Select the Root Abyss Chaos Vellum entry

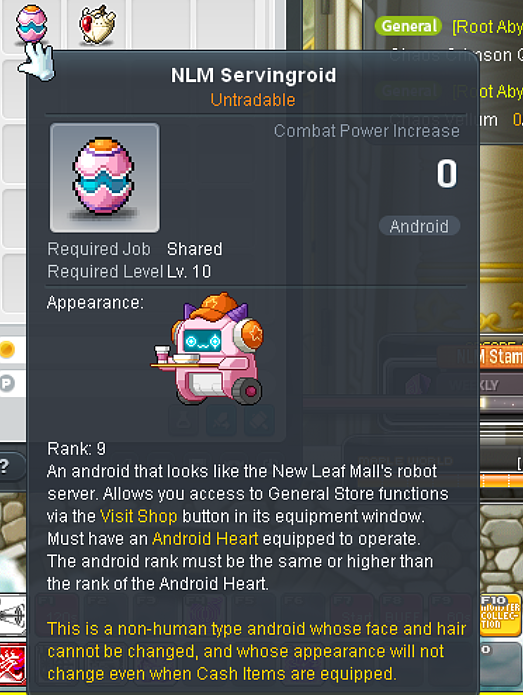pos(449,105)
